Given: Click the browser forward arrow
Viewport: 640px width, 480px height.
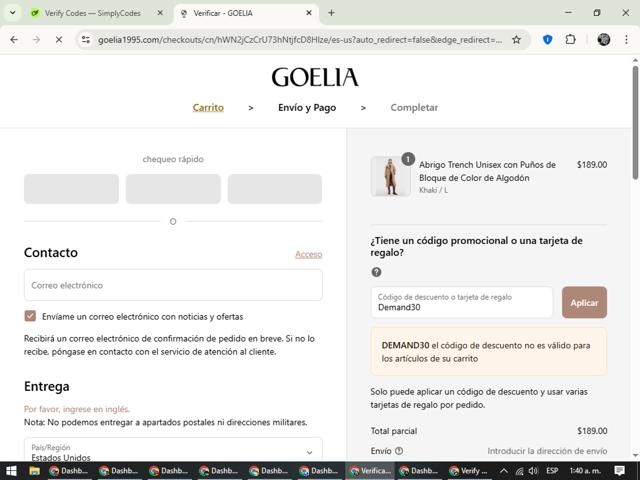Looking at the screenshot, I should [36, 40].
